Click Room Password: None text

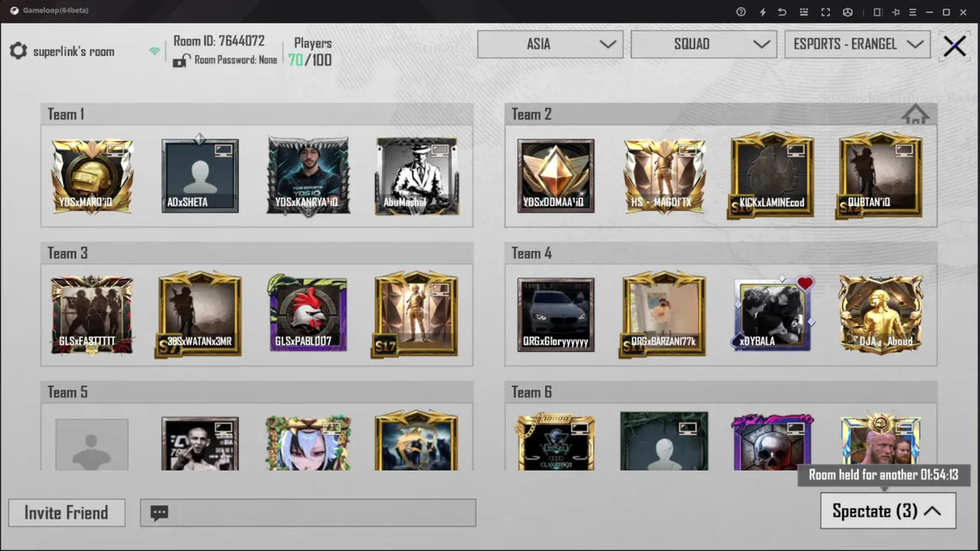pyautogui.click(x=236, y=60)
